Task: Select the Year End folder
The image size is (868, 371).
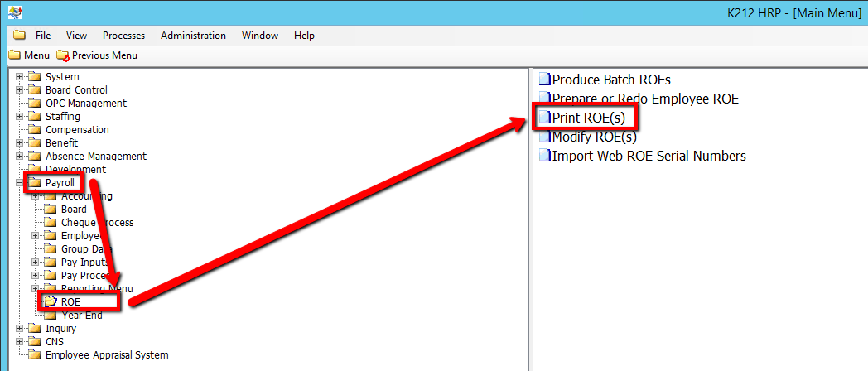Action: tap(81, 316)
